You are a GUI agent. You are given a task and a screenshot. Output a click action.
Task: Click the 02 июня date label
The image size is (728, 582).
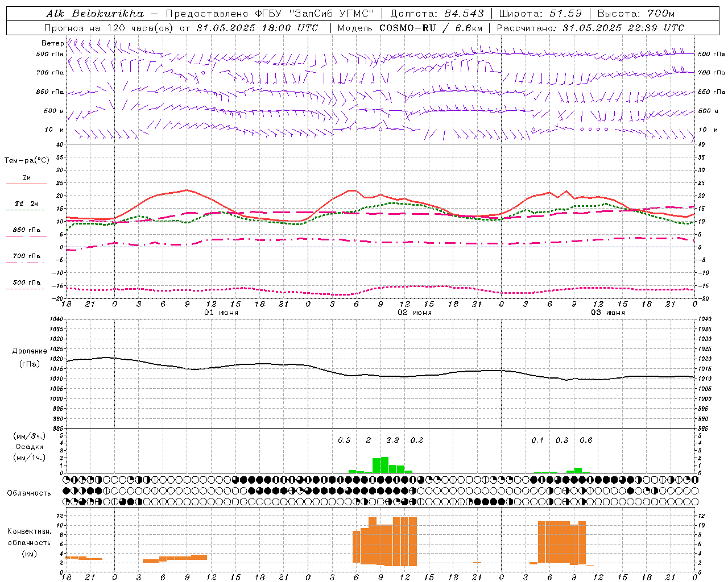coord(415,313)
